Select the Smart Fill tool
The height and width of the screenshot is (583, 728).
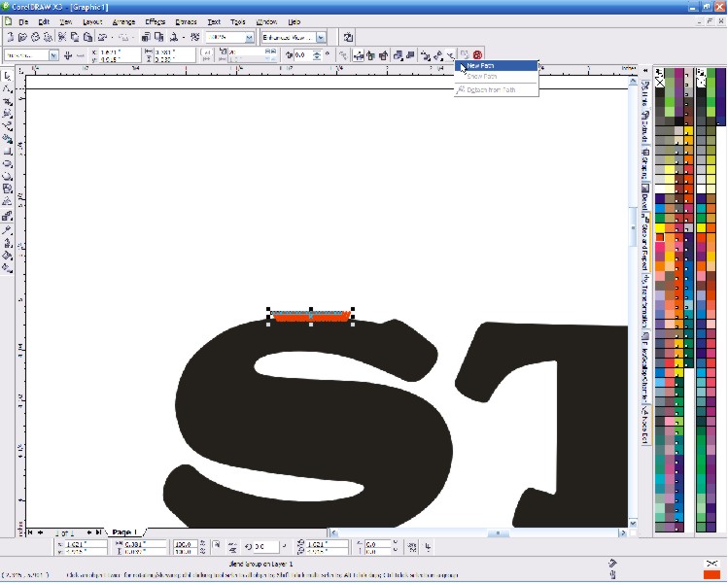pos(7,139)
